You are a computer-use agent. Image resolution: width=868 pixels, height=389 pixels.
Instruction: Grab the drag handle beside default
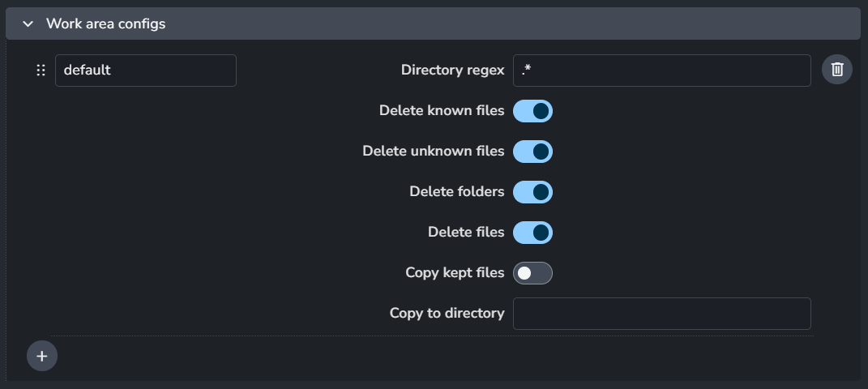41,71
